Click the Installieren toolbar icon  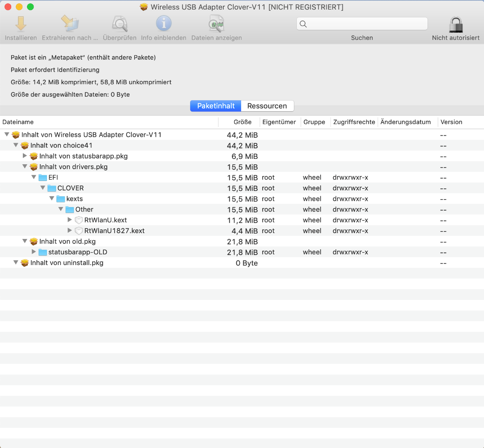pyautogui.click(x=21, y=24)
